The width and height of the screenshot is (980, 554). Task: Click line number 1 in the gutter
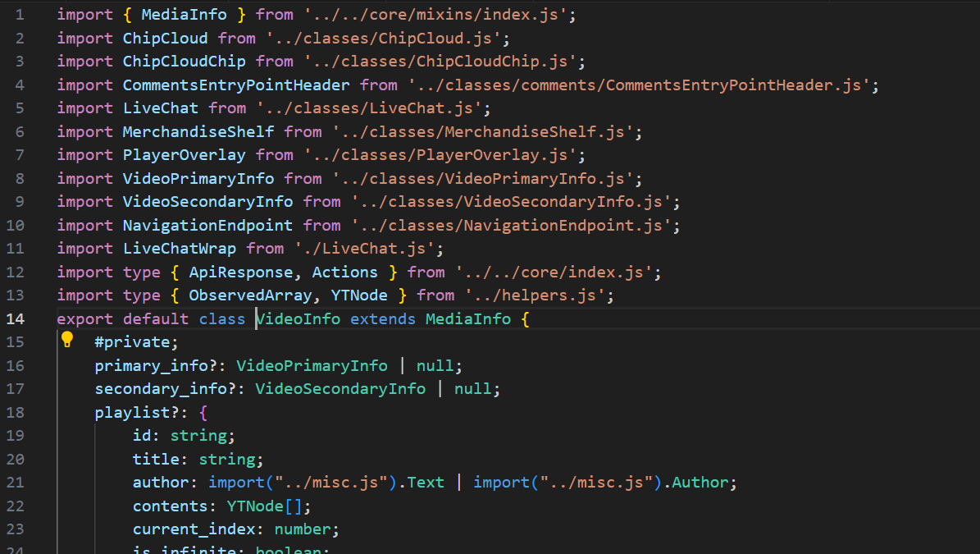point(20,15)
